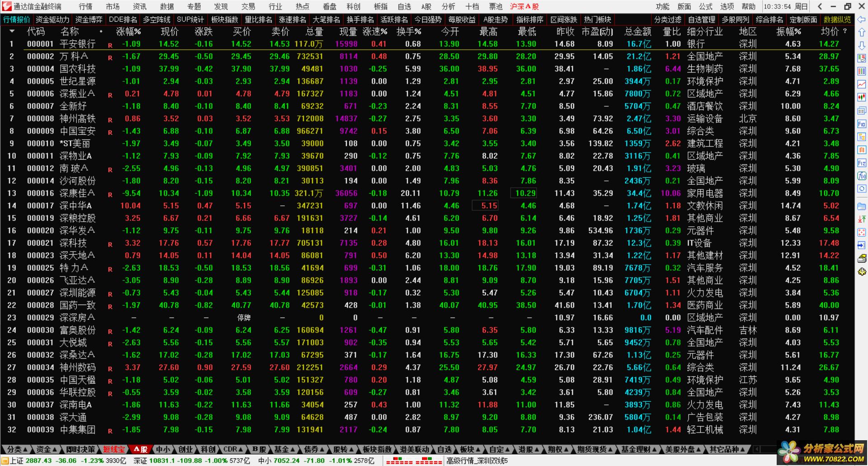
Task: Expand the 资金 bottom tab menu
Action: 47,449
